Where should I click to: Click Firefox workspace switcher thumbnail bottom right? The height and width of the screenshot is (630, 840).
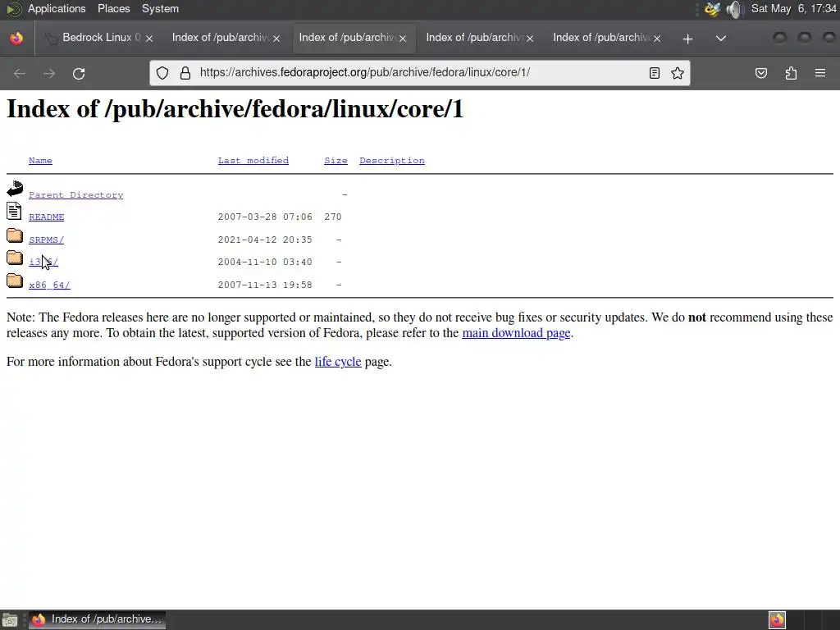[777, 620]
